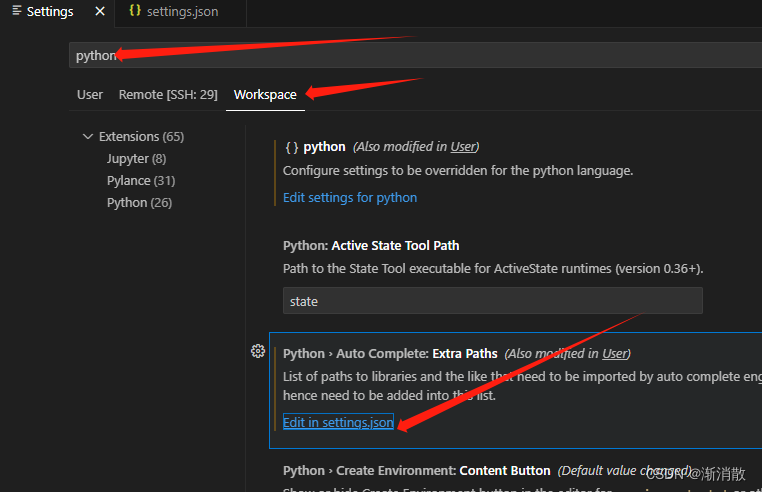This screenshot has width=762, height=492.
Task: Select the Workspace settings scope
Action: coord(265,94)
